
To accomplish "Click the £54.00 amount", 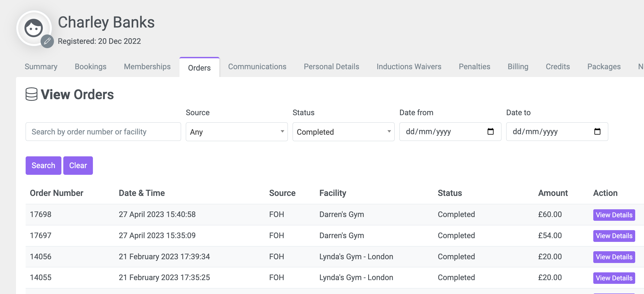I will point(550,235).
